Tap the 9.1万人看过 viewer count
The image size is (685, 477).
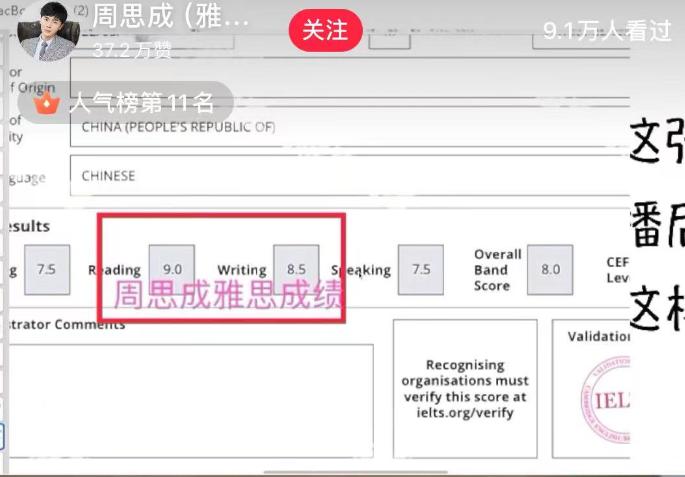608,31
